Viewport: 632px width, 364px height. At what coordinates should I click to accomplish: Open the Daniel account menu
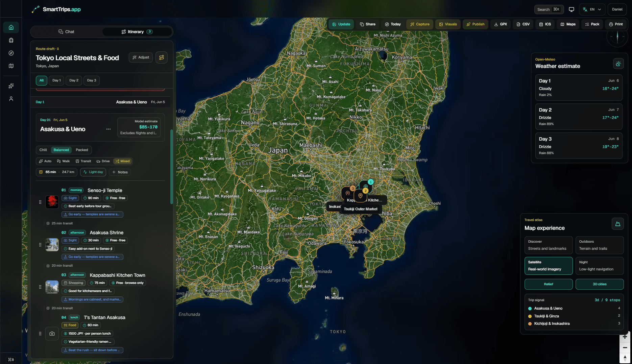tap(617, 9)
